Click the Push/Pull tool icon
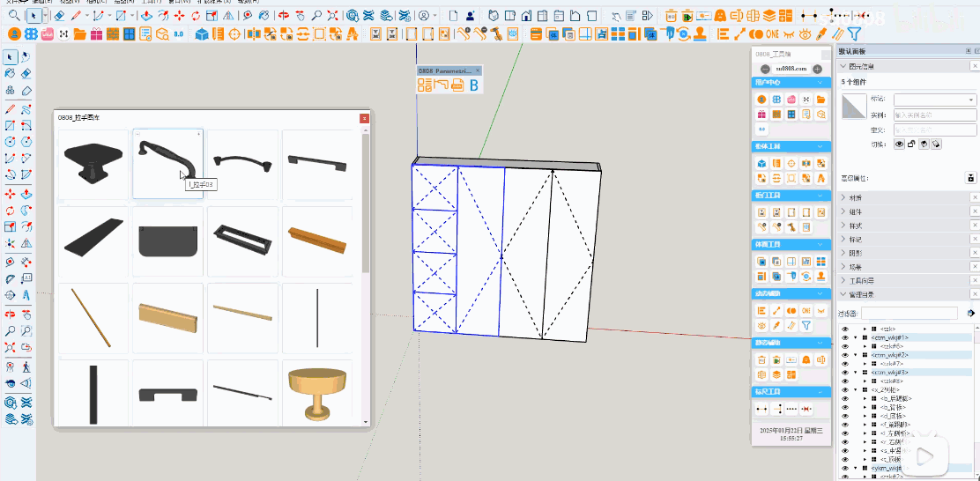The width and height of the screenshot is (980, 481). 146,16
